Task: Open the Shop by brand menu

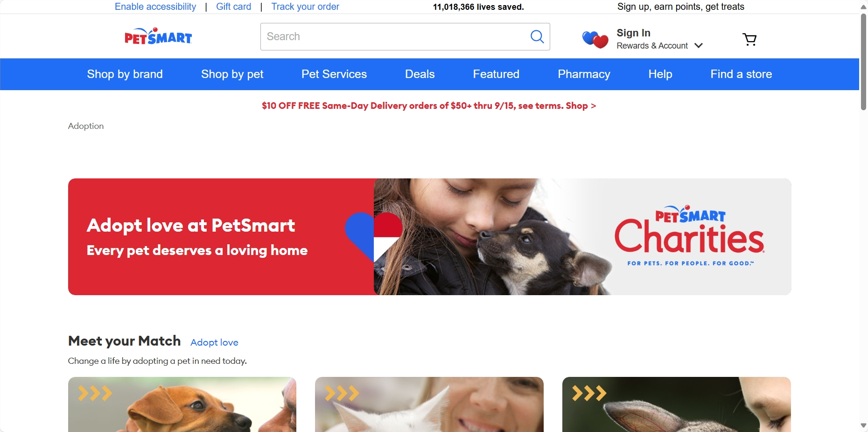Action: pyautogui.click(x=125, y=74)
